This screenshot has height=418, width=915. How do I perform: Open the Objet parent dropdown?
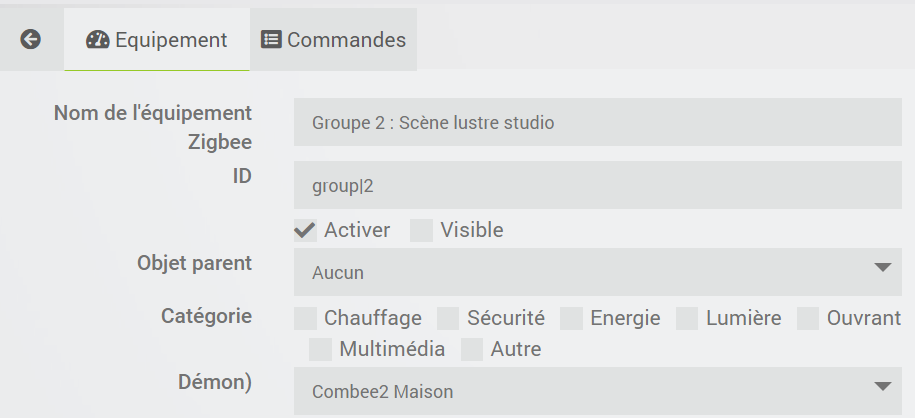[598, 272]
